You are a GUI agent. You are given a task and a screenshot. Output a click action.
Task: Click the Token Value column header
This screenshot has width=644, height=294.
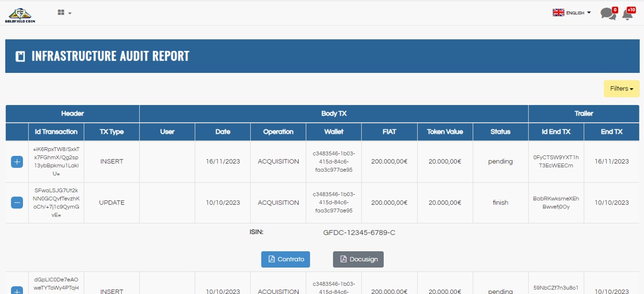pyautogui.click(x=445, y=132)
